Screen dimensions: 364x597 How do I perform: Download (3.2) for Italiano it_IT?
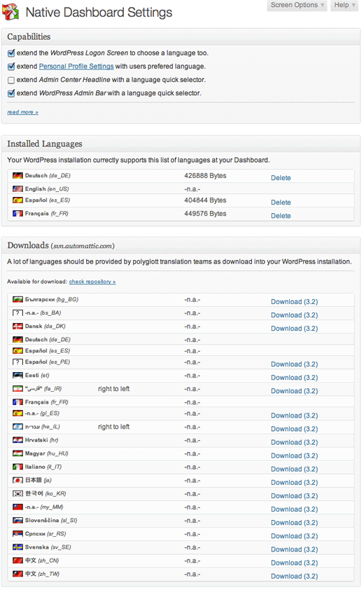point(295,469)
